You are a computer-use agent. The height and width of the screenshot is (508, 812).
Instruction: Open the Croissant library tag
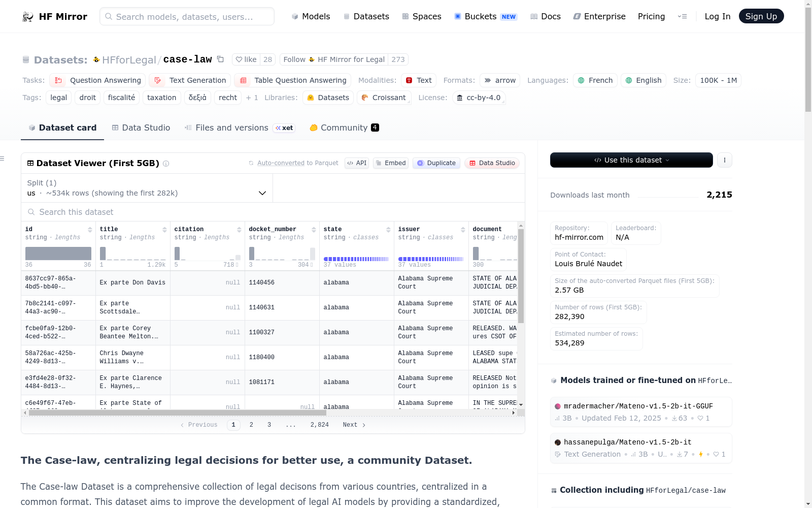384,98
